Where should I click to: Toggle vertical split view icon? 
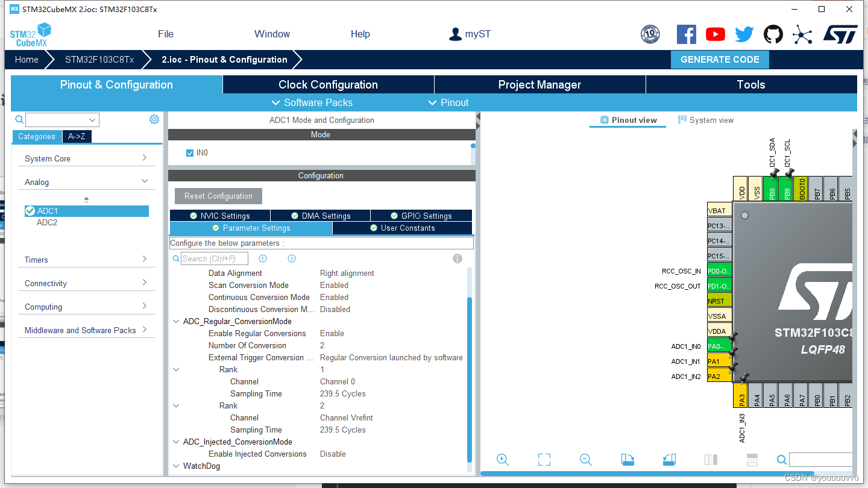711,460
